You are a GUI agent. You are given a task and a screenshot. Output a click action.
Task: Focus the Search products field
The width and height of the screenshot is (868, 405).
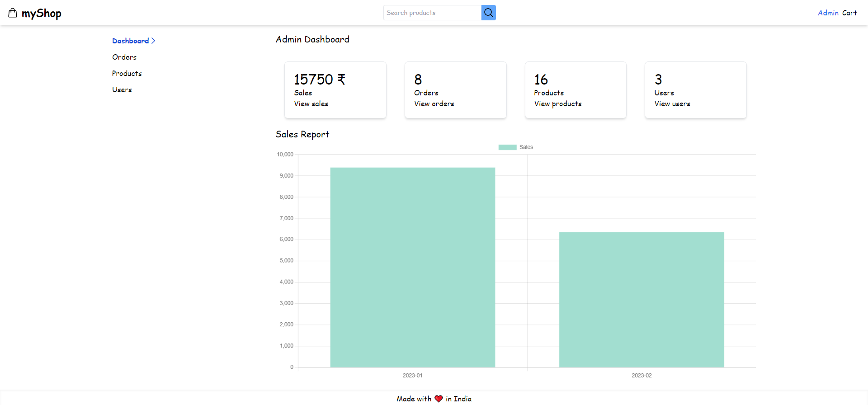[x=432, y=13]
